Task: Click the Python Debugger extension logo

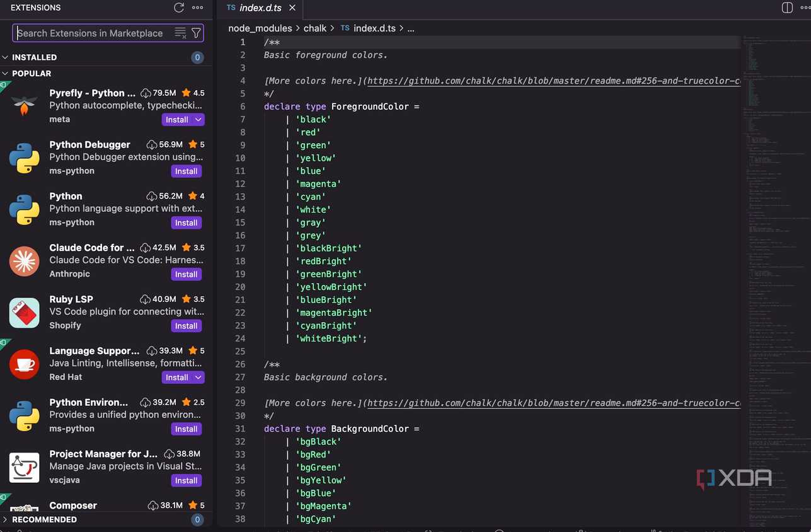Action: (x=25, y=158)
